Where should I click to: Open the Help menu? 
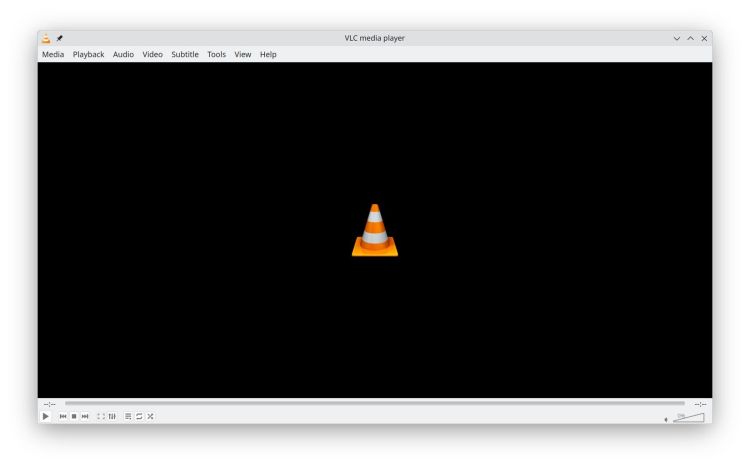pyautogui.click(x=268, y=54)
